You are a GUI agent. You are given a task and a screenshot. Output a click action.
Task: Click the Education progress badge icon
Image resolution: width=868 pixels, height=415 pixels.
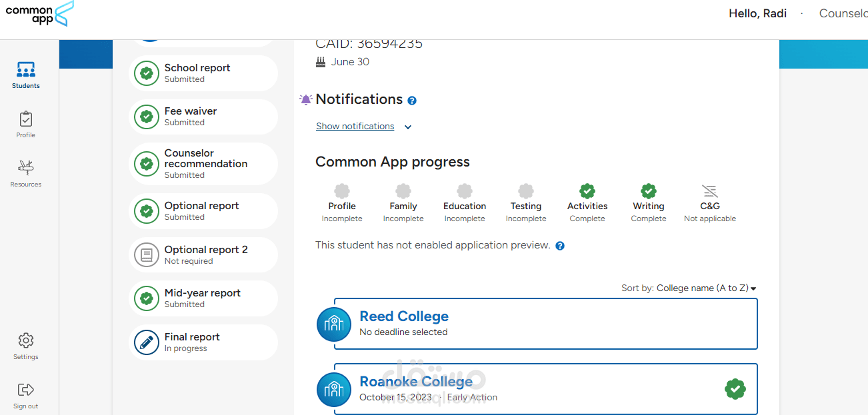465,191
